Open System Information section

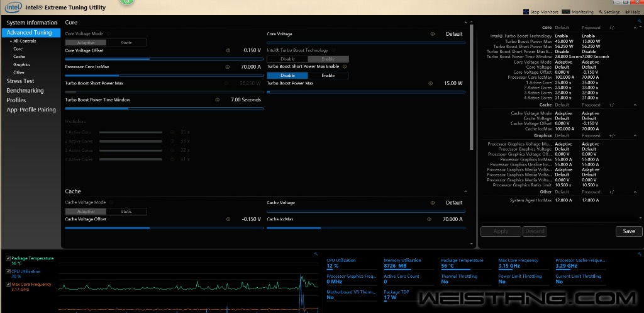[x=31, y=23]
